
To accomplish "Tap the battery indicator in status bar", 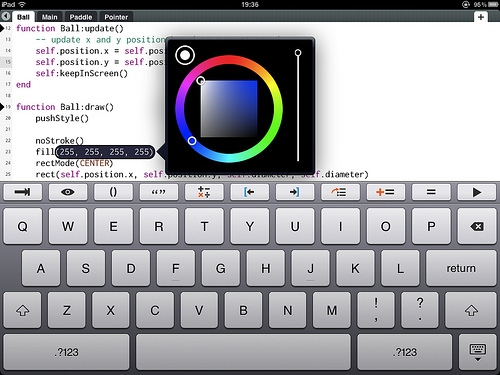I will (493, 5).
